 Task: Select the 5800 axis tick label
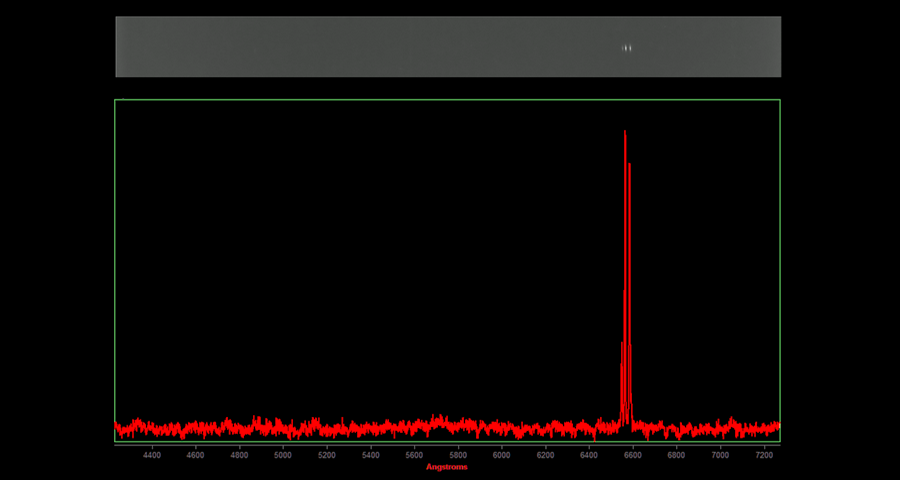pos(458,455)
